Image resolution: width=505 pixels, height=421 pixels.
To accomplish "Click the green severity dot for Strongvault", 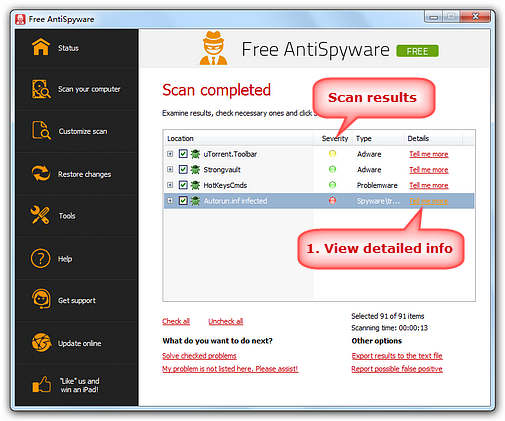I will [x=332, y=169].
